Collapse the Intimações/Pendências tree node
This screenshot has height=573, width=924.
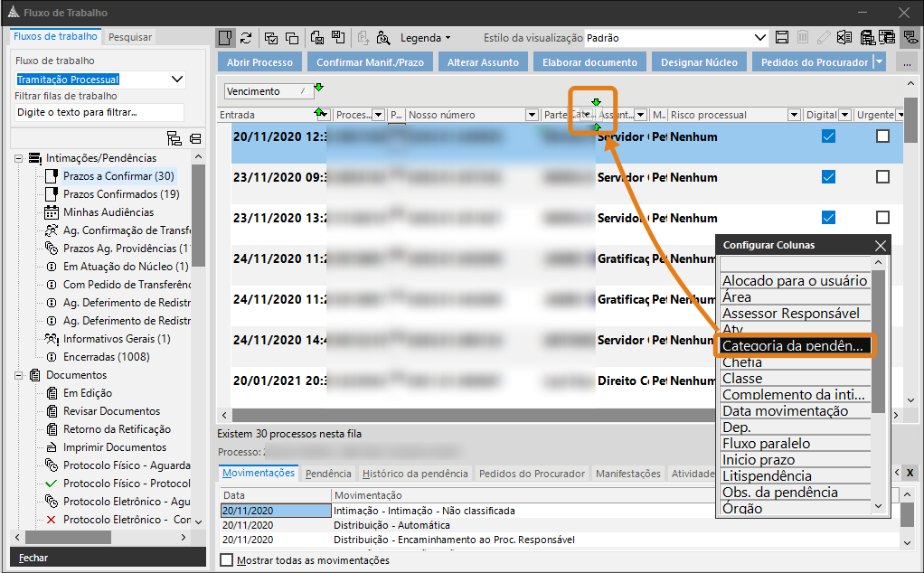pyautogui.click(x=18, y=158)
